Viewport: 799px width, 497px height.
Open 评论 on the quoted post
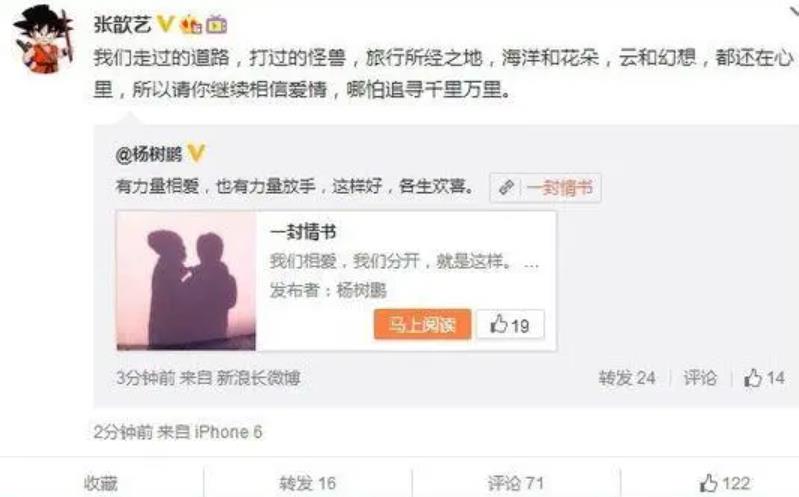tap(700, 378)
